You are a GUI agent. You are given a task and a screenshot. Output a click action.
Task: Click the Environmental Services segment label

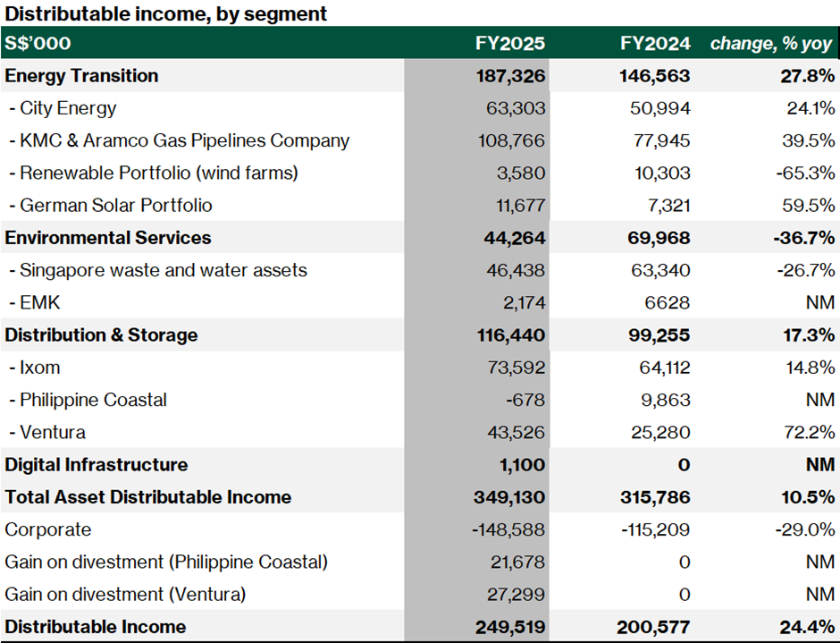tap(108, 238)
